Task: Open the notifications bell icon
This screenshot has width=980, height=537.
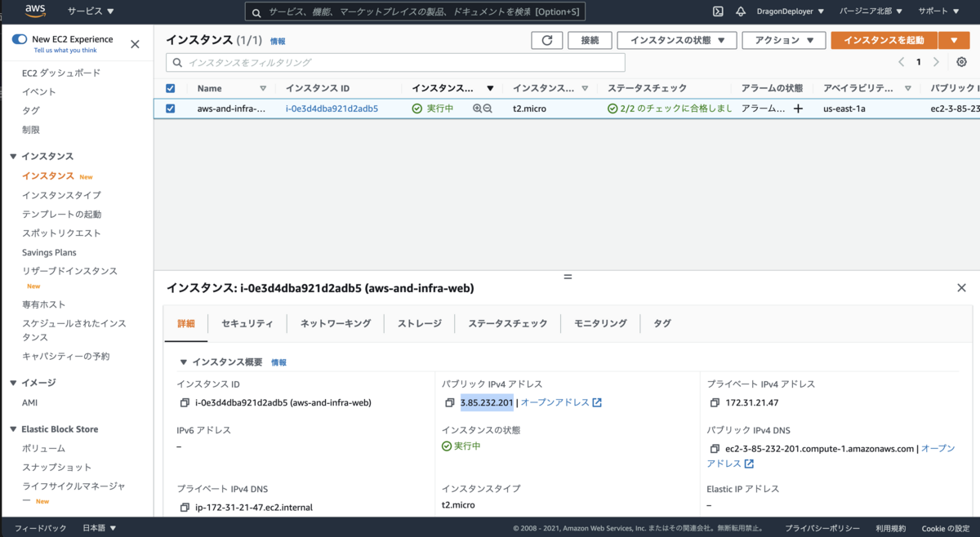Action: pos(741,11)
